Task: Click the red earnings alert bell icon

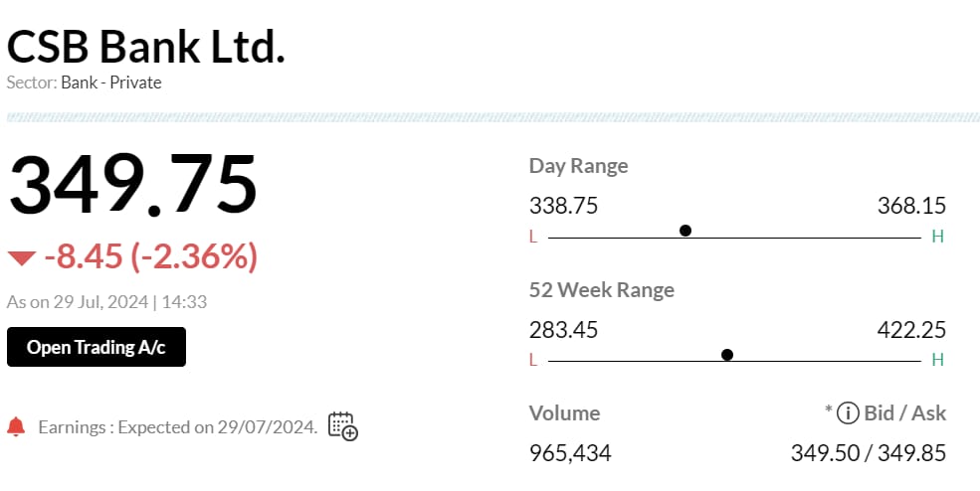Action: [16, 427]
